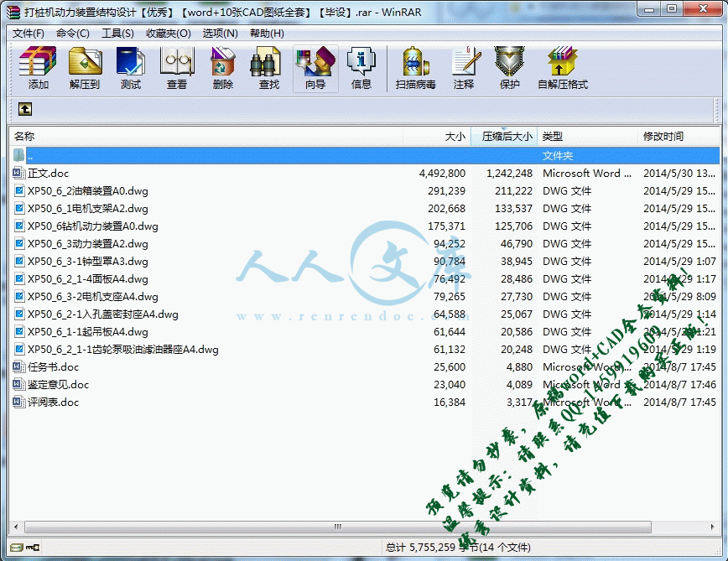This screenshot has width=728, height=561.
Task: Select file XP50_6_3-1钟型罩A3.dwg
Action: tap(88, 262)
